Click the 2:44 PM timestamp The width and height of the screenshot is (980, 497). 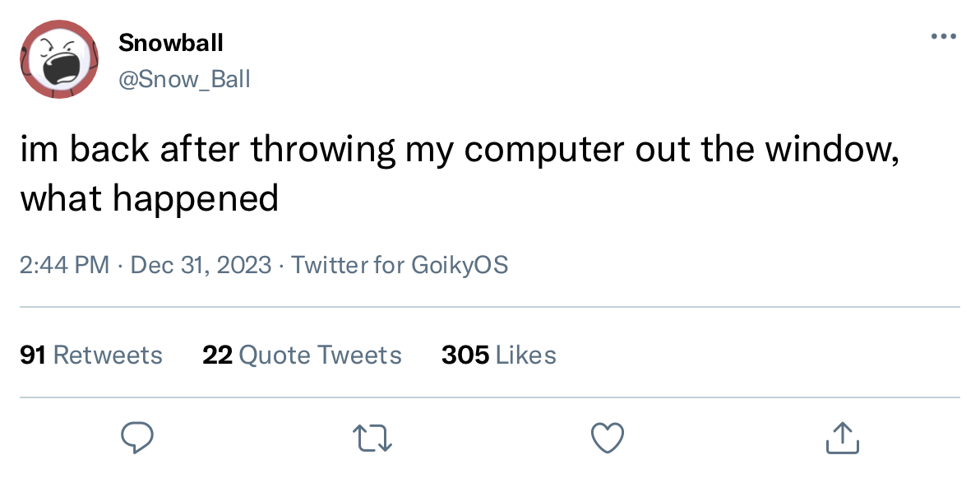coord(64,265)
